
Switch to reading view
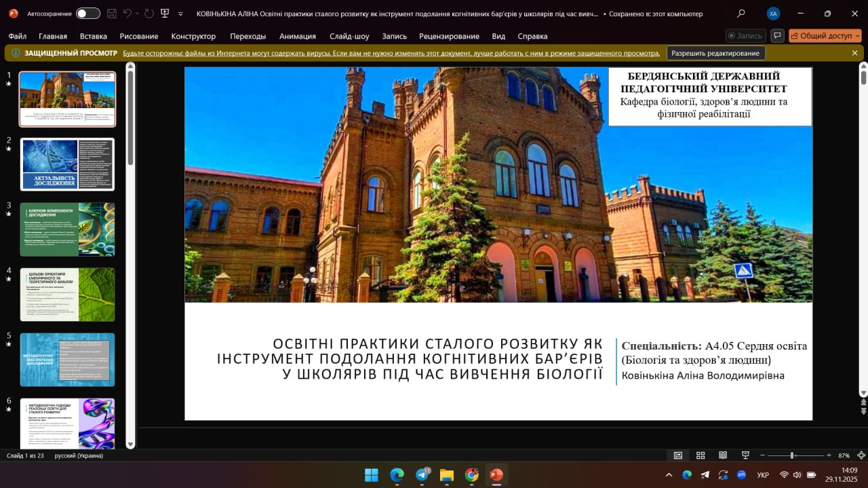(723, 455)
